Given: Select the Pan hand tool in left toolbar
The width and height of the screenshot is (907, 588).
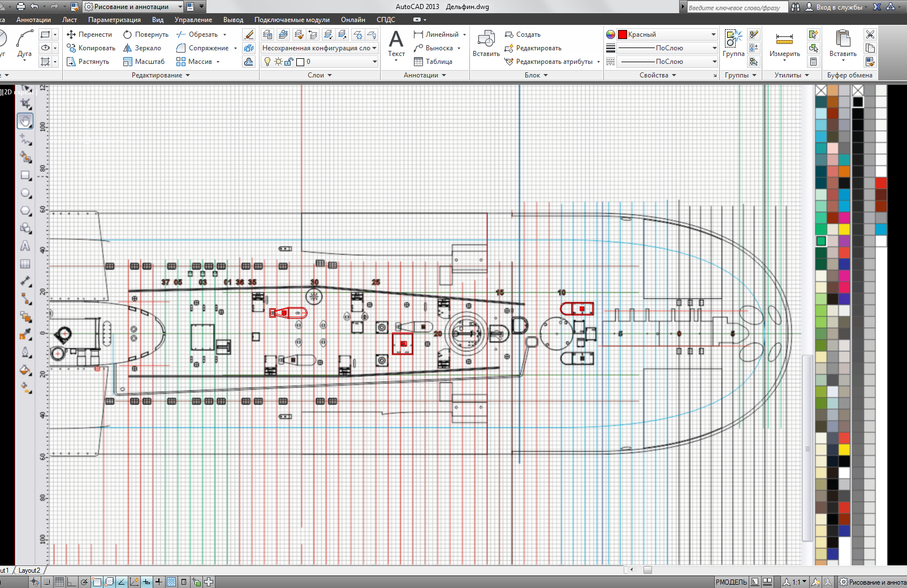Looking at the screenshot, I should point(25,121).
